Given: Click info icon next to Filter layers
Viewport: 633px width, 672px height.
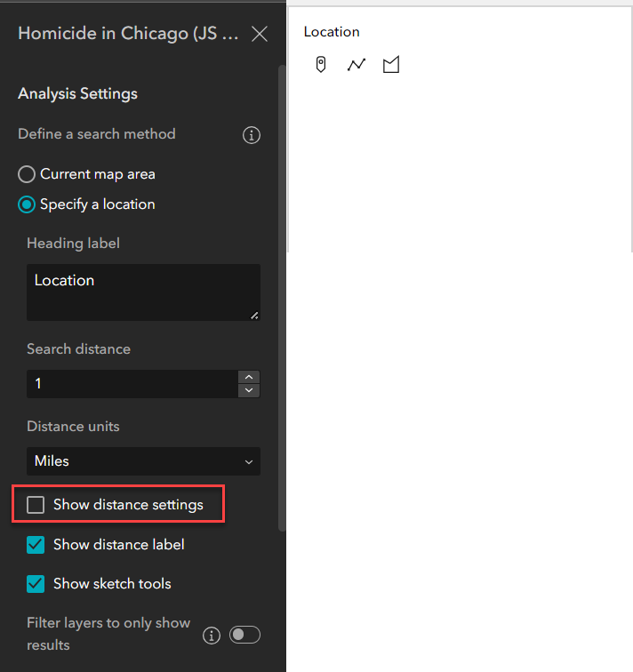Looking at the screenshot, I should [x=212, y=635].
